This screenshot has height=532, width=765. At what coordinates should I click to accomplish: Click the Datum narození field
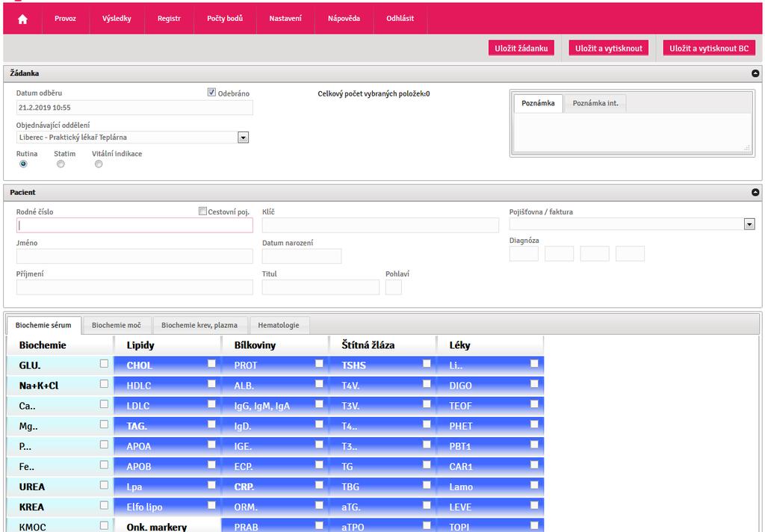pyautogui.click(x=302, y=256)
